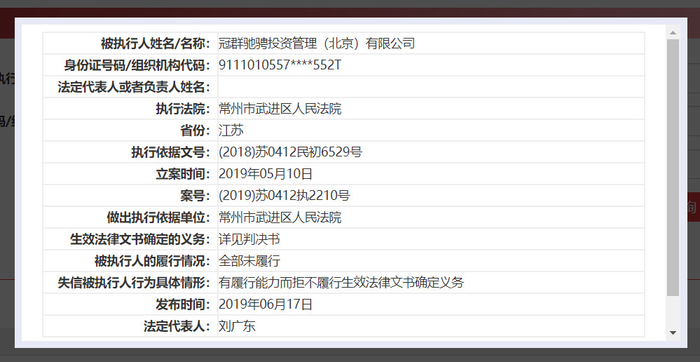Click the 被执行人姓名/名称 label
The width and height of the screenshot is (700, 362).
point(155,43)
